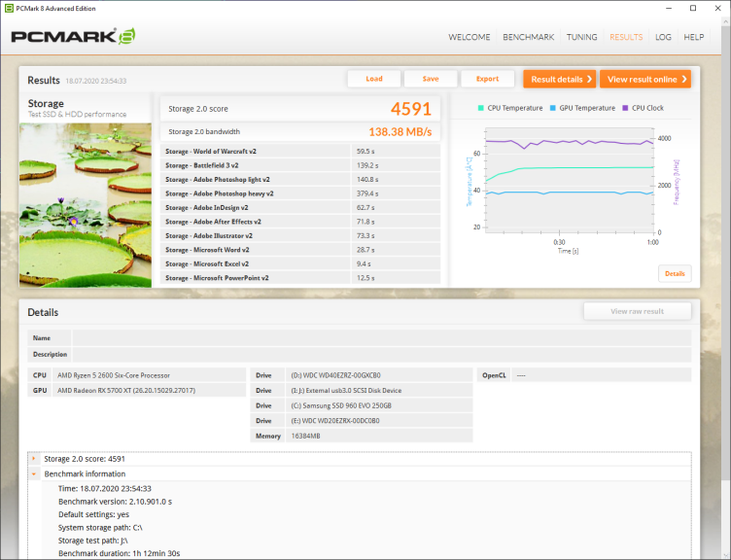Click View result online
731x560 pixels.
(x=645, y=80)
